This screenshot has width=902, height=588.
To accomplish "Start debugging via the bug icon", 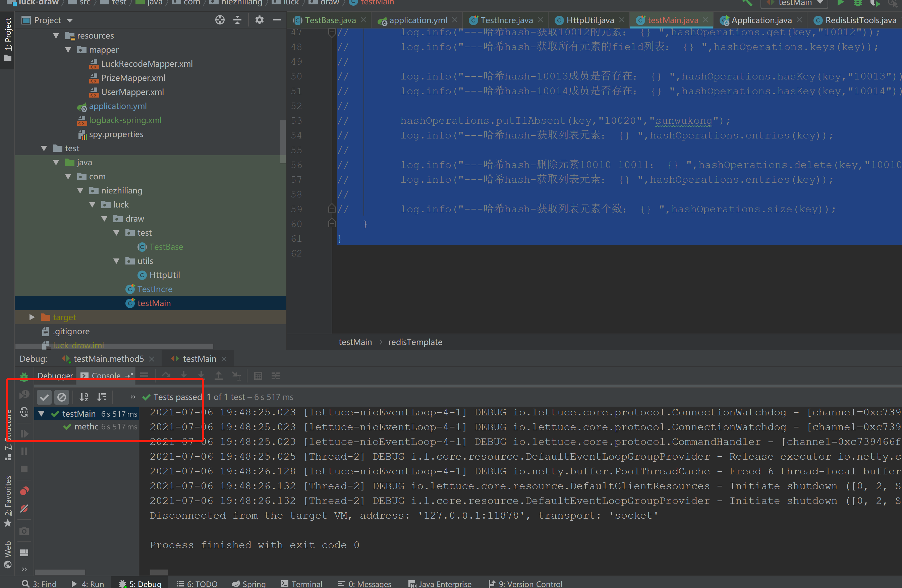I will [858, 3].
